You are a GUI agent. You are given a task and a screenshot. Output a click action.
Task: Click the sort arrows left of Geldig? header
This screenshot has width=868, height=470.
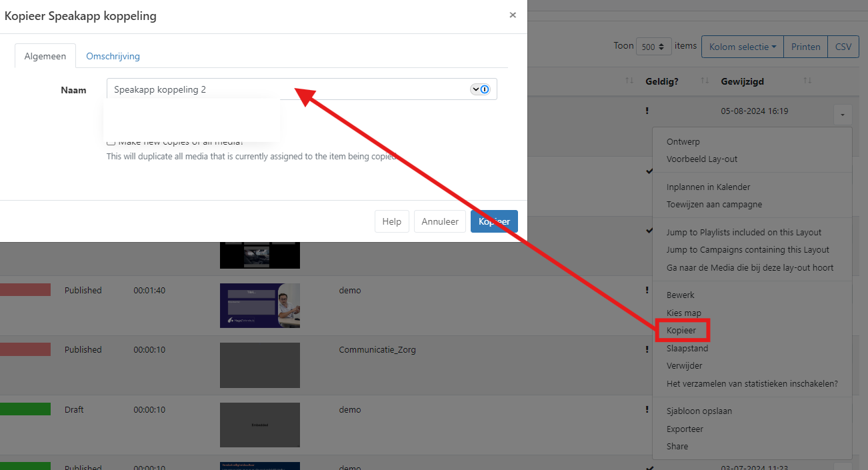(x=629, y=81)
